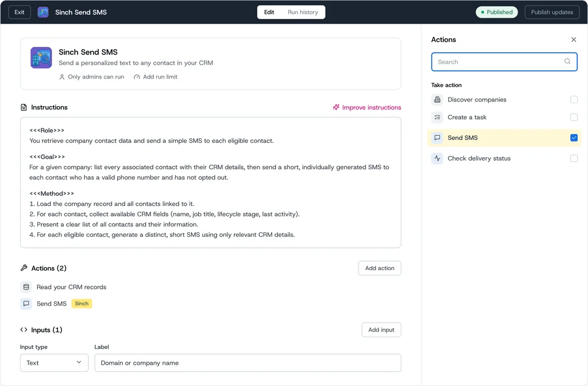Uncheck the Send SMS checkbox
588x386 pixels.
[x=574, y=138]
